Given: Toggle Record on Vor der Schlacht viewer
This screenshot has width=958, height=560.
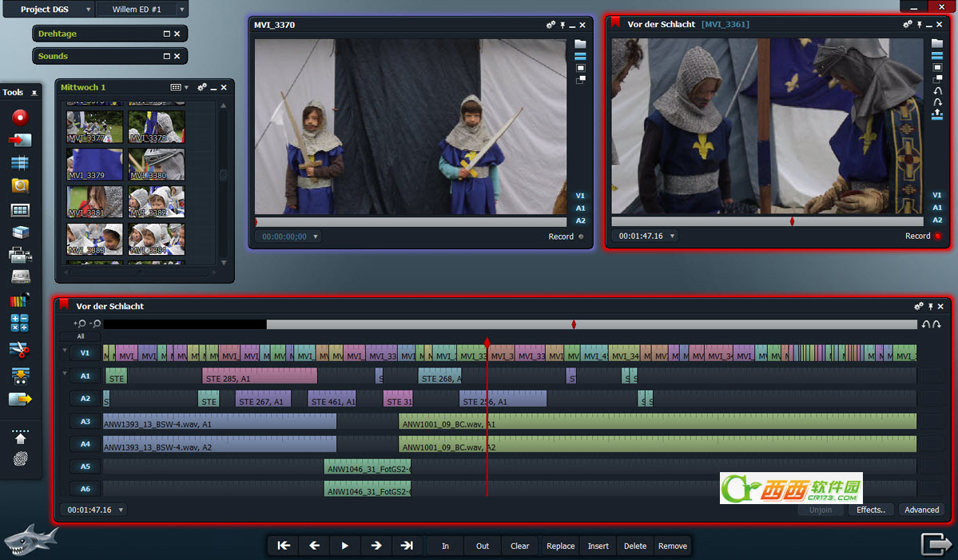Looking at the screenshot, I should point(938,236).
